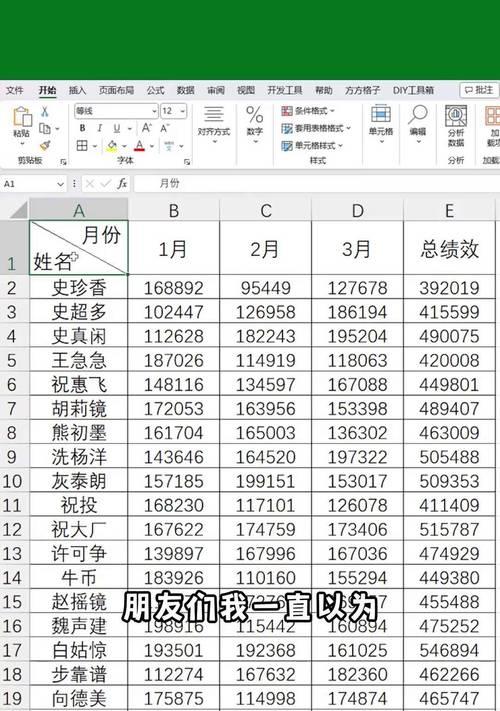The height and width of the screenshot is (711, 500).
Task: Select the cell with name 许可争
Action: (79, 553)
